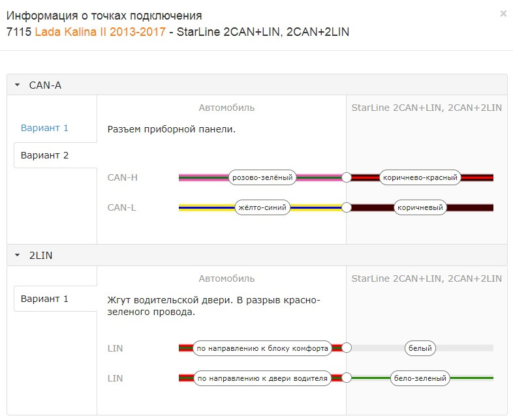Click the 'по направлению к блоку комфорта' label
Image resolution: width=513 pixels, height=420 pixels.
pyautogui.click(x=262, y=348)
